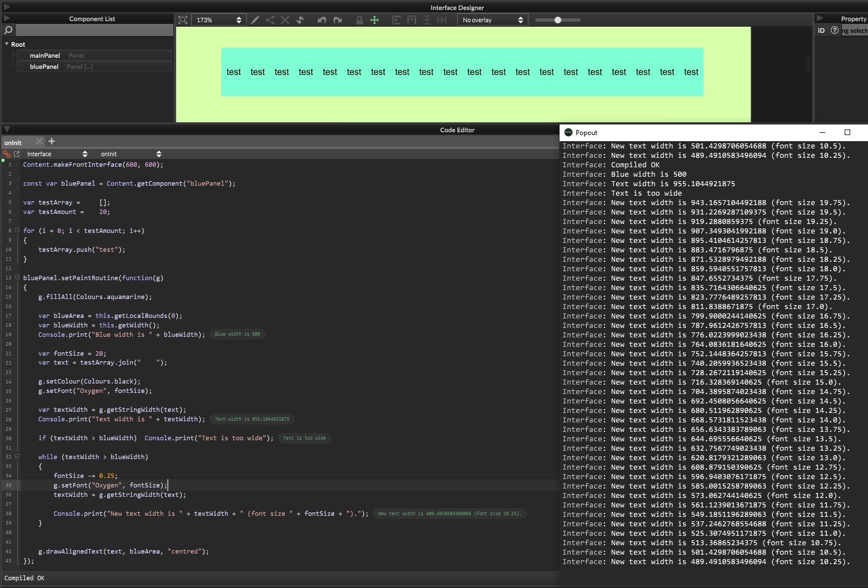
Task: Click the 'Text width is 955.1044921875' inline hint
Action: point(252,419)
